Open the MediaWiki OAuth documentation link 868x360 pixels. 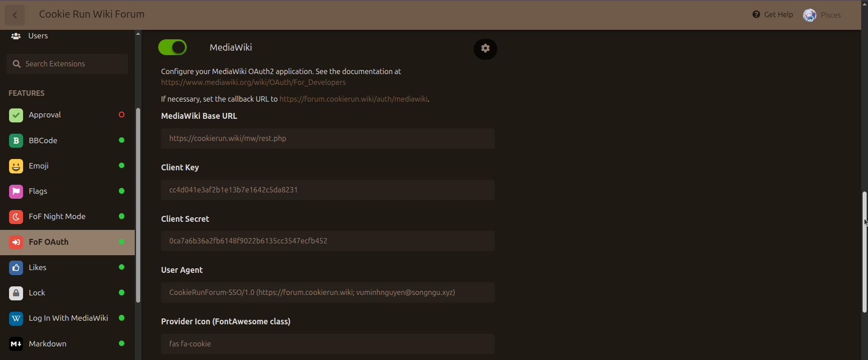[x=253, y=82]
